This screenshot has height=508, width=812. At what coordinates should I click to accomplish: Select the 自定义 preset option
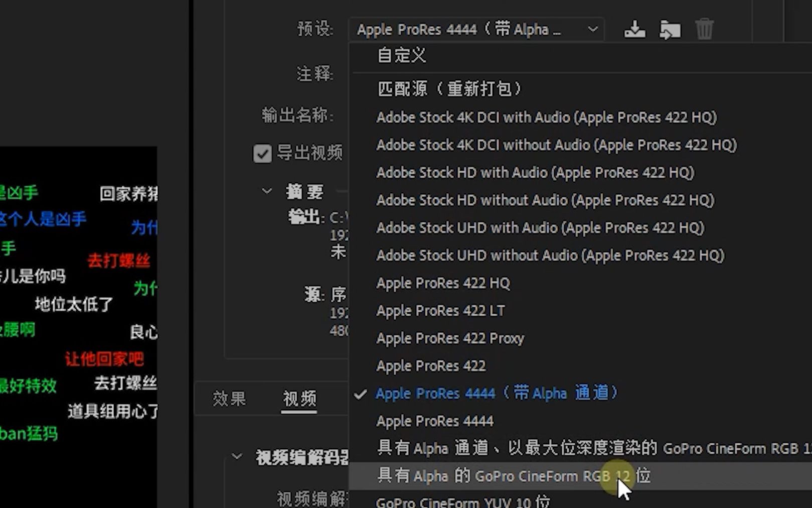point(580,55)
